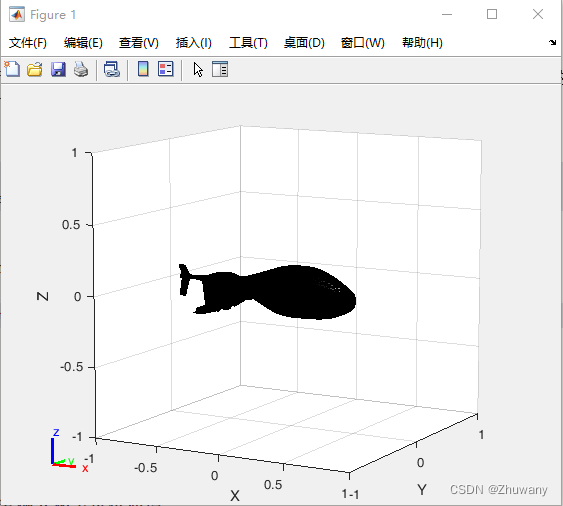Select the X axis label
This screenshot has height=506, width=563.
tap(234, 496)
